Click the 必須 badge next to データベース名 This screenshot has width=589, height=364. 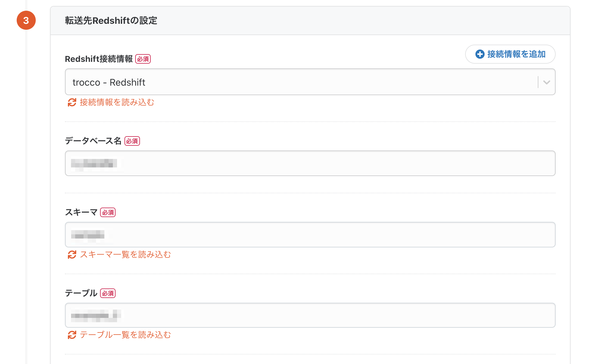[x=132, y=141]
